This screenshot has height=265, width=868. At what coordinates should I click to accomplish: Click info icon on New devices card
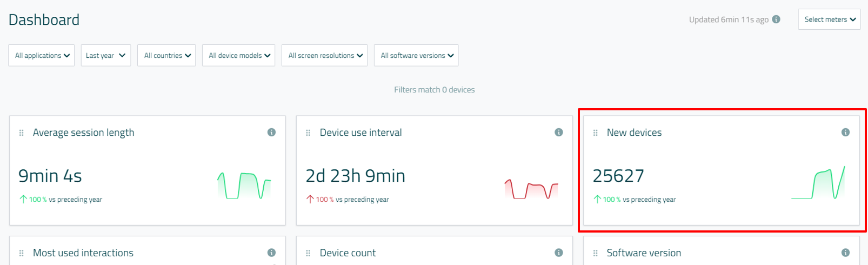845,132
